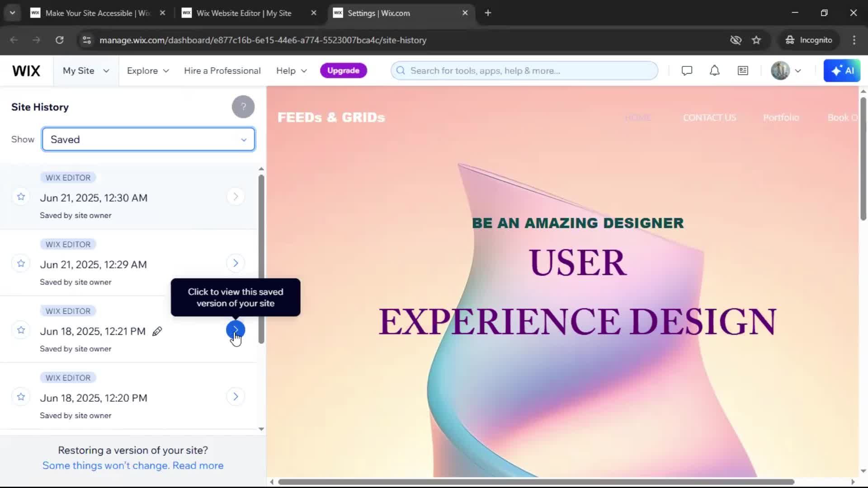Star the Jun 21, 2025, 12:29 AM version
Screen dimensions: 868x488
tap(21, 263)
